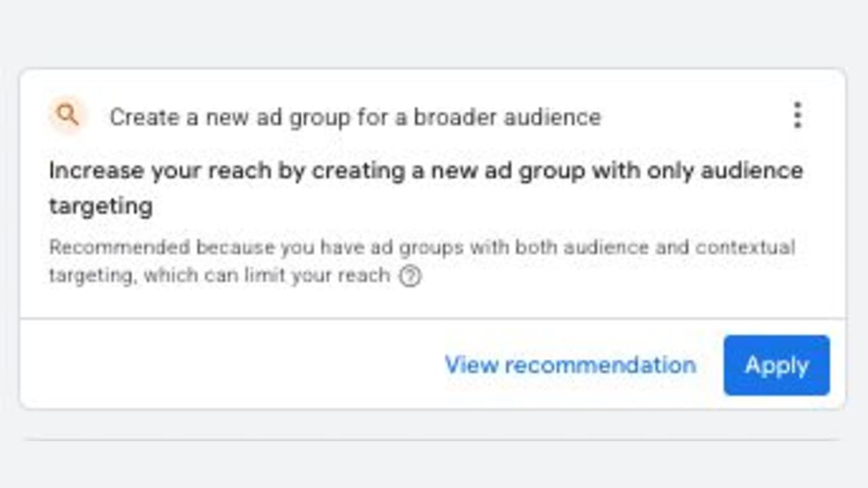Screen dimensions: 868x488
Task: Click "contextual" in the gray description text
Action: 745,247
